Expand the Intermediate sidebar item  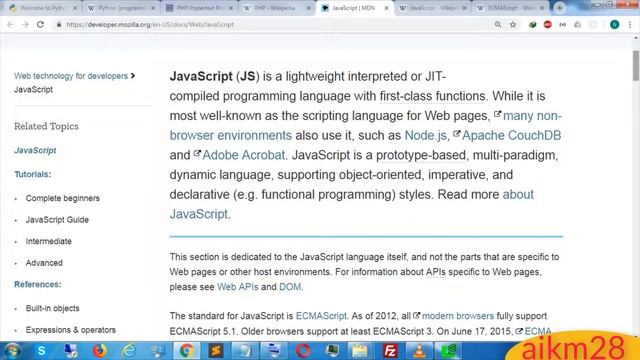click(x=49, y=241)
